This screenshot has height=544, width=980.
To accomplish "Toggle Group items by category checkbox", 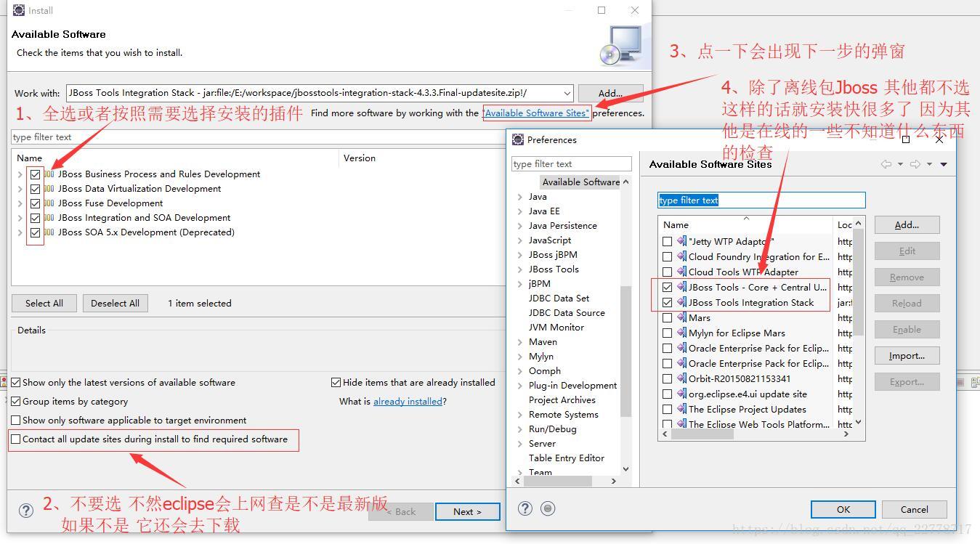I will [16, 401].
